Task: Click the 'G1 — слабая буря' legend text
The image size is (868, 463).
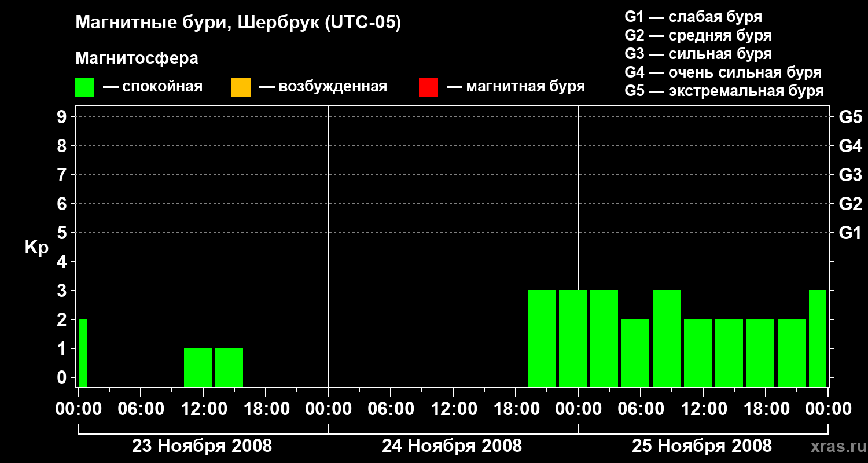Action: coord(693,17)
